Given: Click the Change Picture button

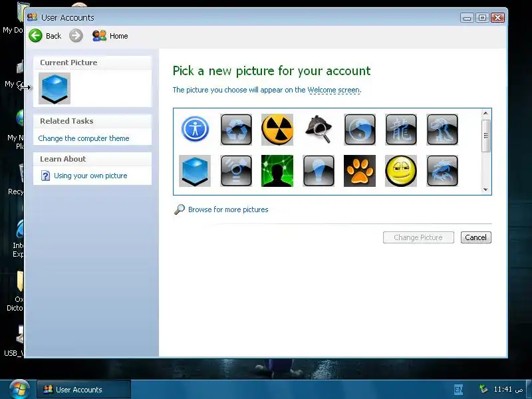Looking at the screenshot, I should tap(418, 237).
